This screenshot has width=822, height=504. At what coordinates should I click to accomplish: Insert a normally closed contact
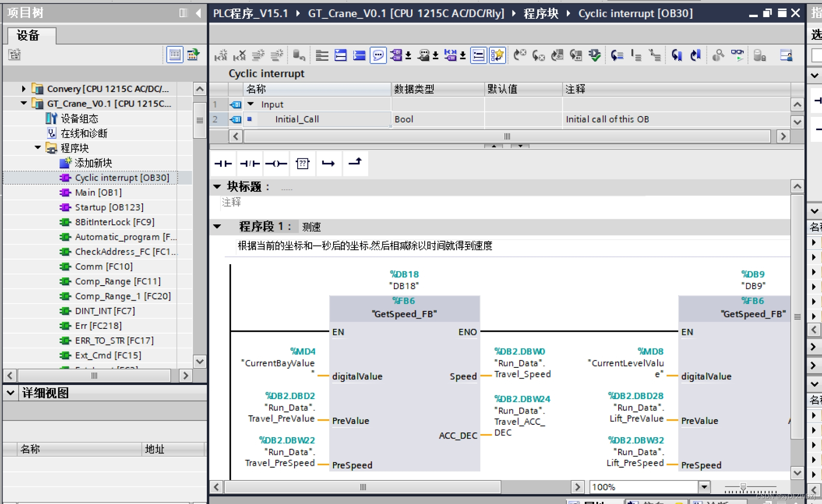tap(250, 164)
